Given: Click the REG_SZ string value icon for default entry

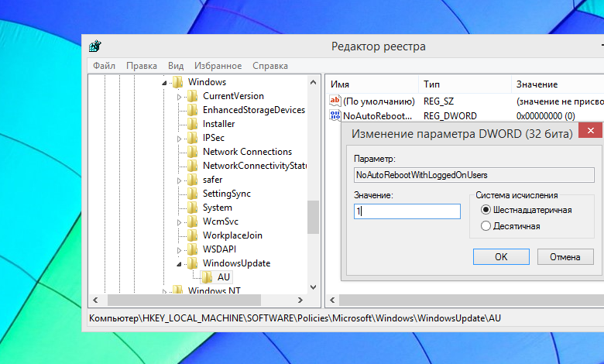Looking at the screenshot, I should point(335,101).
